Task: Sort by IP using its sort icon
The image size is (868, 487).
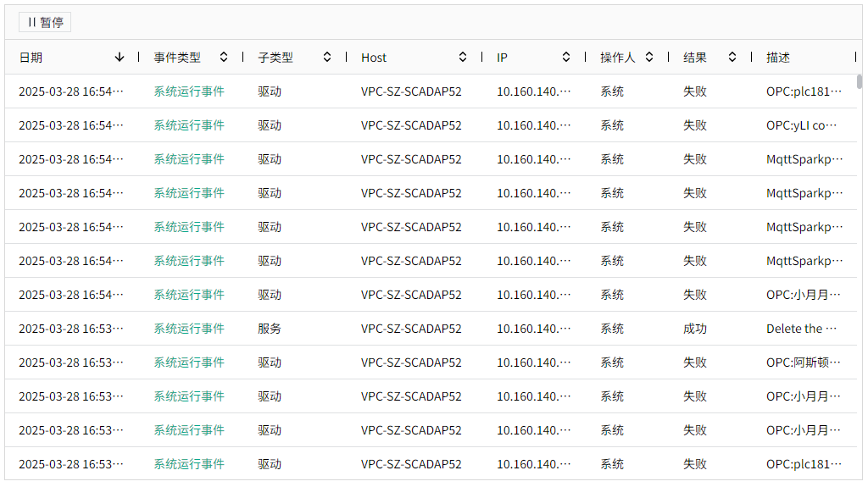Action: [x=566, y=58]
